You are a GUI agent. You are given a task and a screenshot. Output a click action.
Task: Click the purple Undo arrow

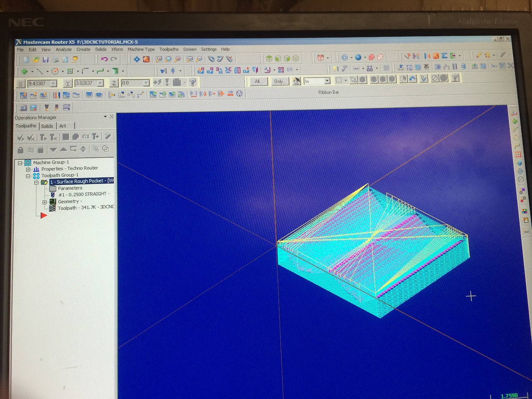pyautogui.click(x=104, y=59)
